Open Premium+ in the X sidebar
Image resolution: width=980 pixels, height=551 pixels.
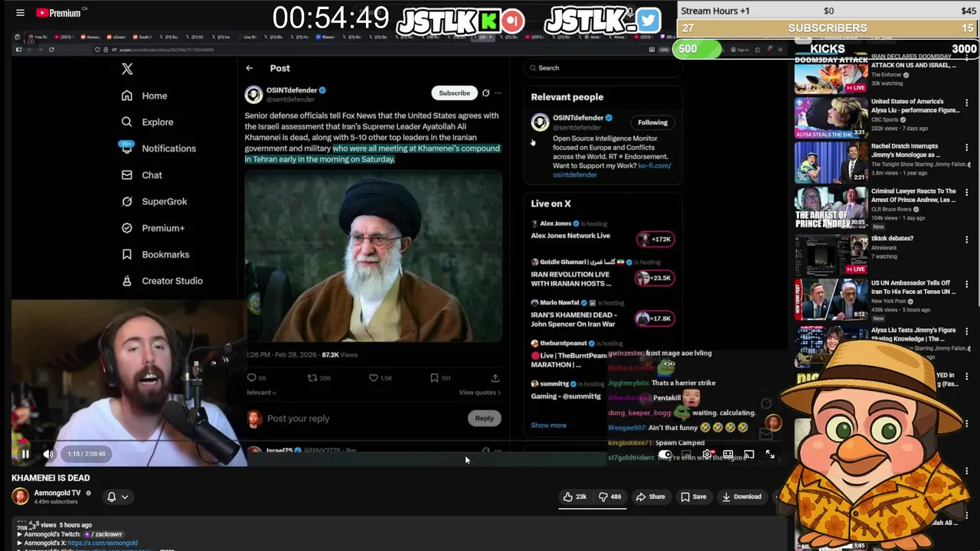pos(152,228)
